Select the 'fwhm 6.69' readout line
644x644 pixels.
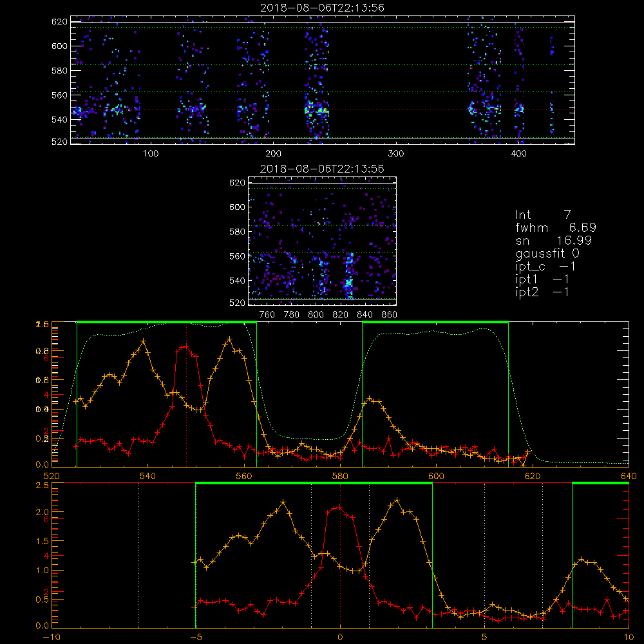(556, 227)
